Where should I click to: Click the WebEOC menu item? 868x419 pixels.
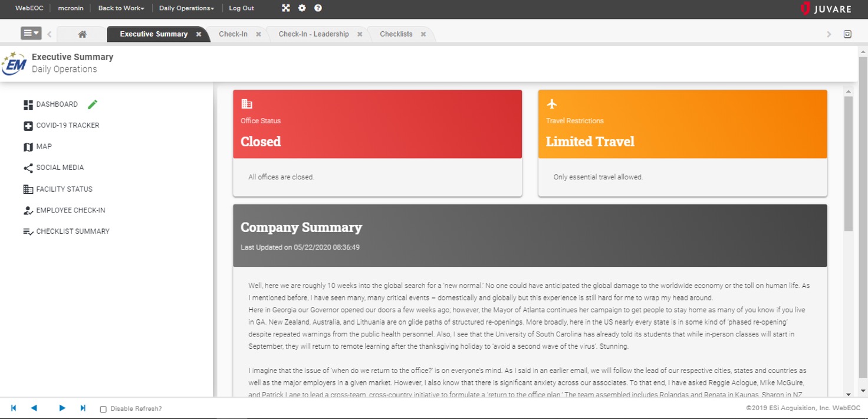pyautogui.click(x=29, y=8)
